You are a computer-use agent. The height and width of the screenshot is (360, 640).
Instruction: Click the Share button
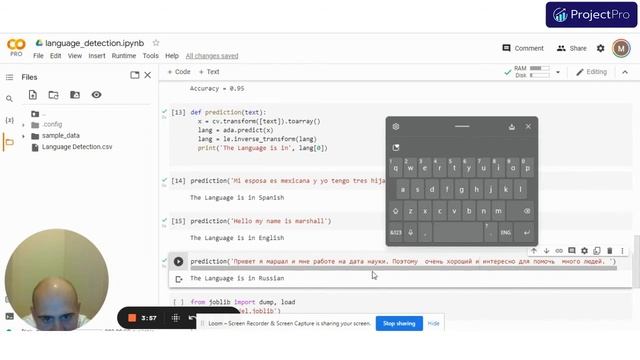click(x=571, y=48)
